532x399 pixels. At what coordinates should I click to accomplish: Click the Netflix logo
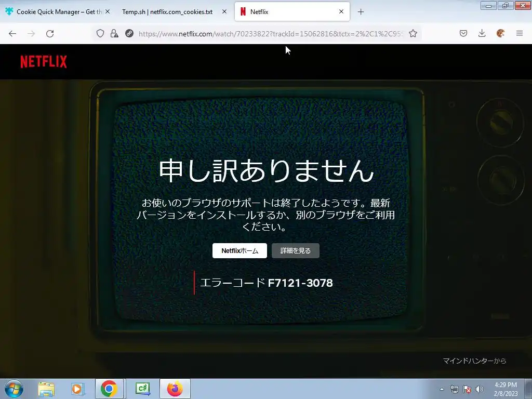pyautogui.click(x=44, y=62)
